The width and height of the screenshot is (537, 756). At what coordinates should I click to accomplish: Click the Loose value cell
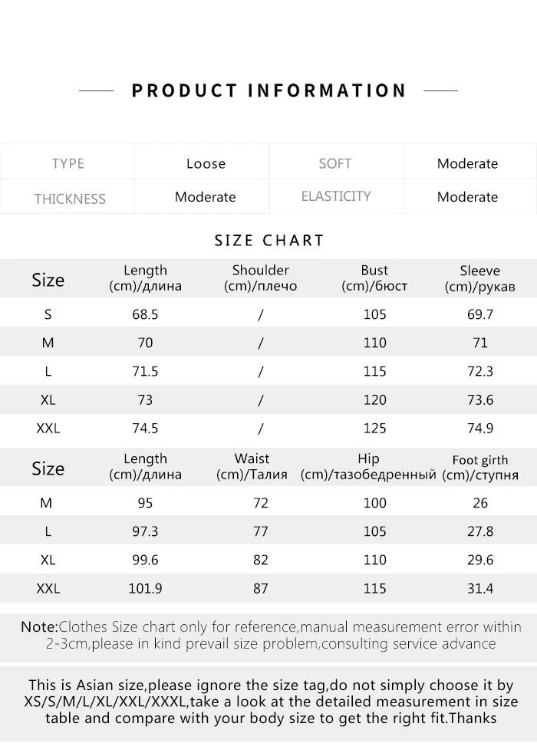pos(206,163)
